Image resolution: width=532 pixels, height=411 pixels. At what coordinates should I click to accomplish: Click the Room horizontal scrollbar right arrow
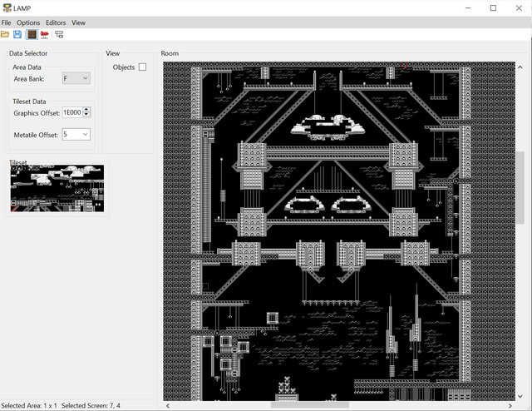510,405
